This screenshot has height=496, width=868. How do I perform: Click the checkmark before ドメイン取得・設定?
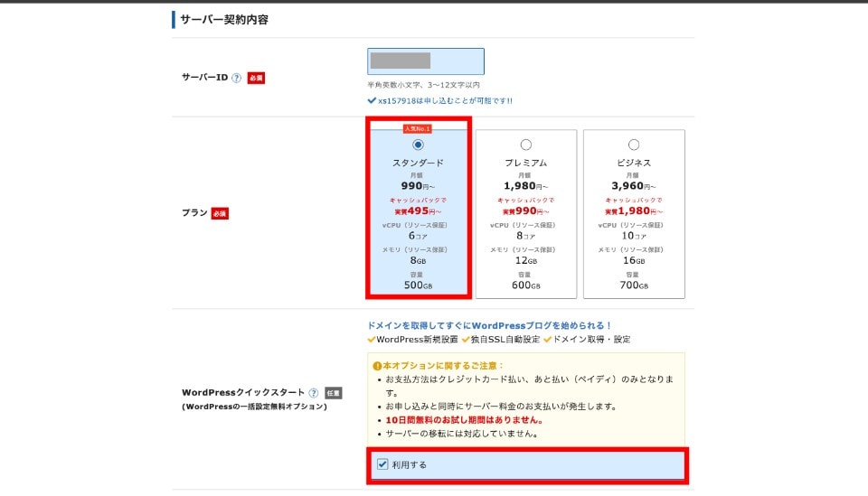(x=548, y=340)
